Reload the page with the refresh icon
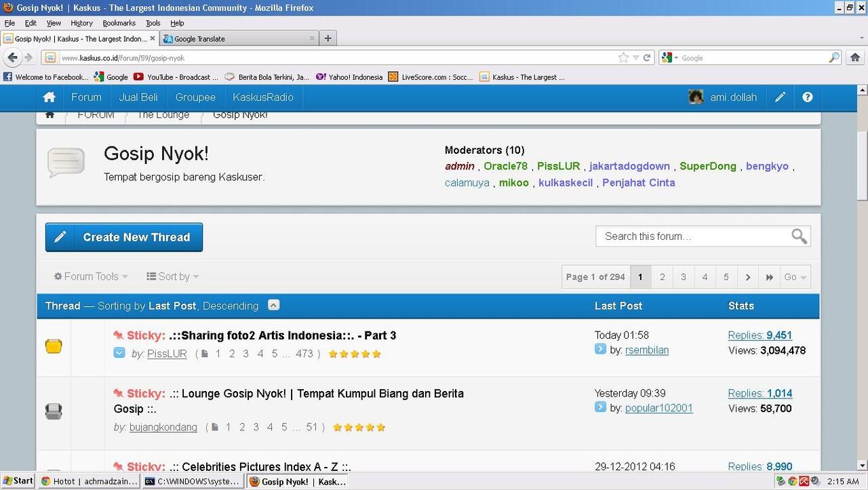868x490 pixels. point(647,58)
